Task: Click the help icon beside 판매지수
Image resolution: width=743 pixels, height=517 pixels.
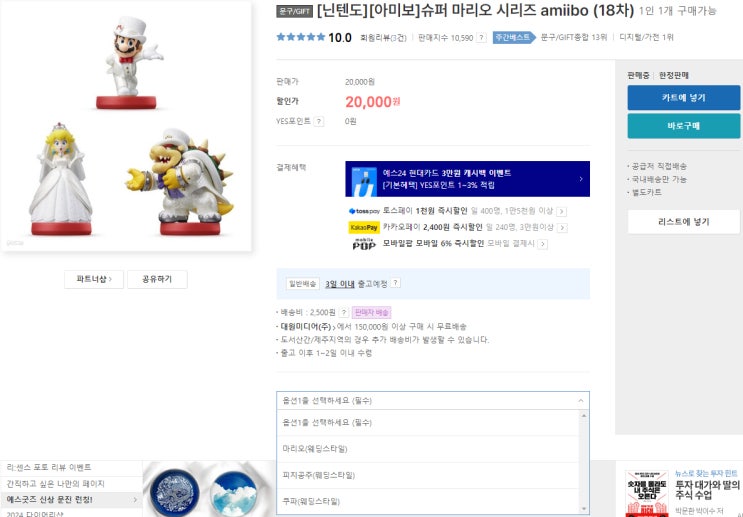Action: pyautogui.click(x=481, y=38)
